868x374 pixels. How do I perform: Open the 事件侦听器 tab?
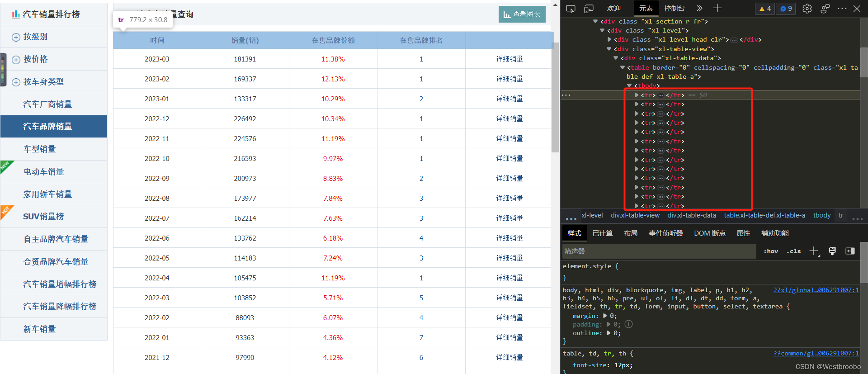666,233
